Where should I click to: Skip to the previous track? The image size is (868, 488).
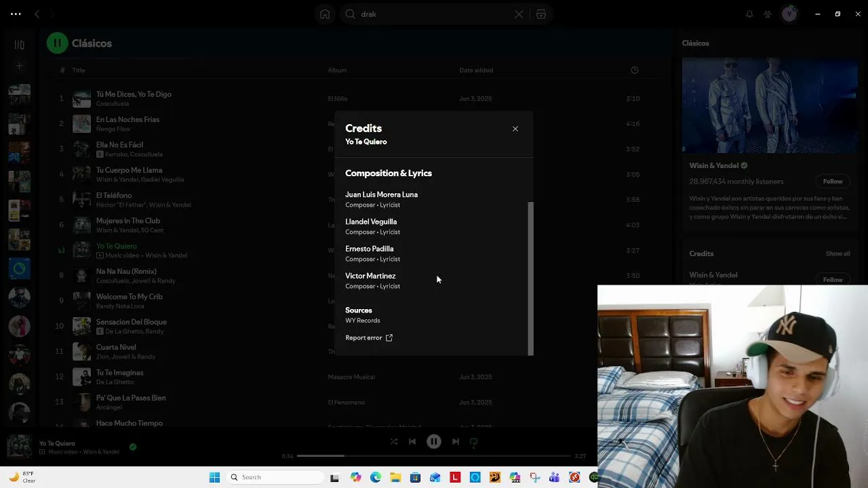[x=412, y=441]
